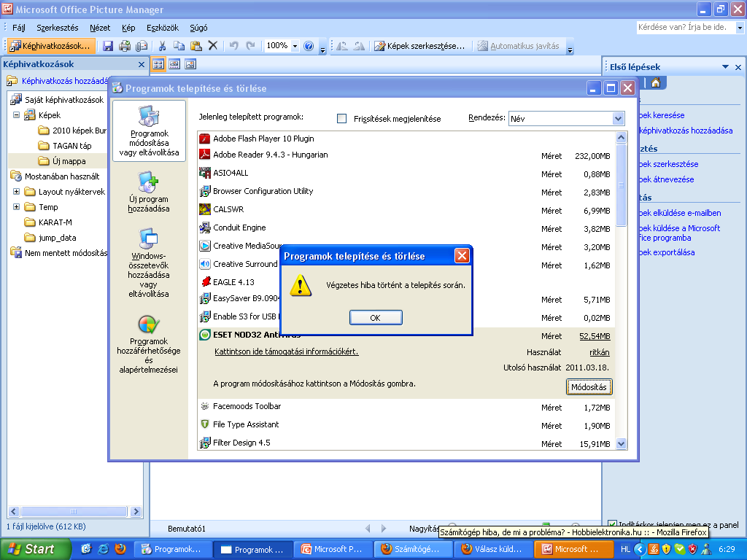Viewport: 747px width, 560px height.
Task: Click the Képhivatkozások toolbar button
Action: 50,46
